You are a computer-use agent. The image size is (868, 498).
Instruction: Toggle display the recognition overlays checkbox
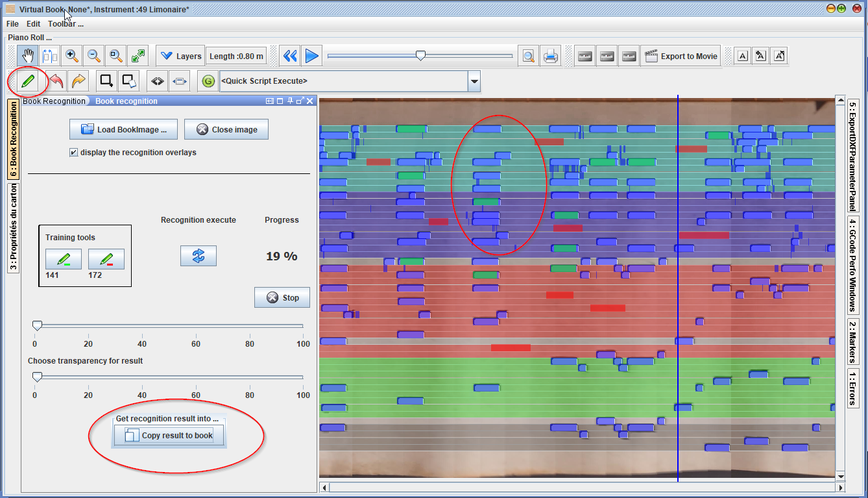coord(73,153)
